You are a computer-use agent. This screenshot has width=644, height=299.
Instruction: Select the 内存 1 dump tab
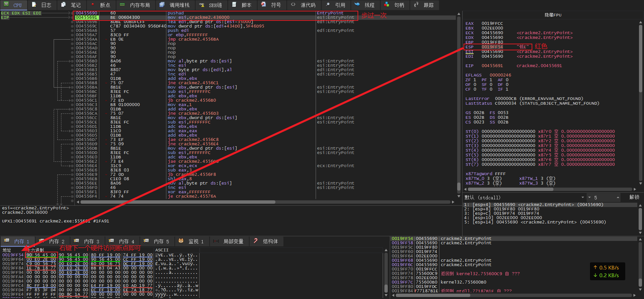[x=17, y=241]
